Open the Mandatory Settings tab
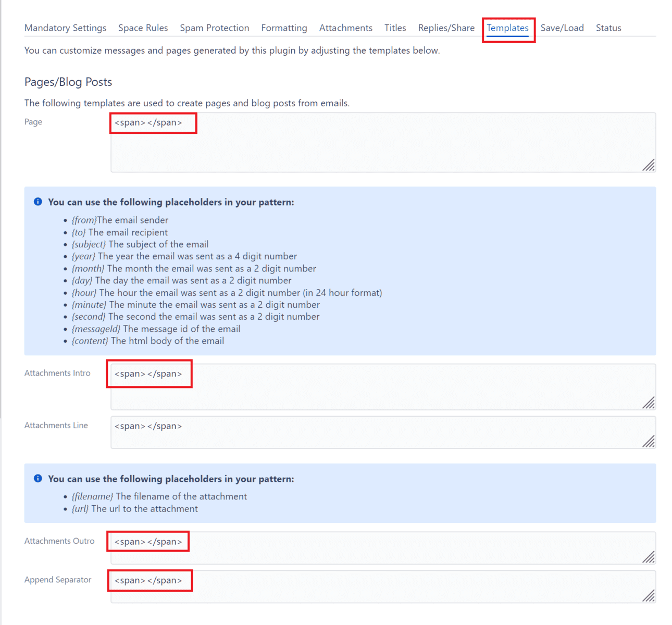Viewport: 672px width, 625px height. click(x=65, y=28)
